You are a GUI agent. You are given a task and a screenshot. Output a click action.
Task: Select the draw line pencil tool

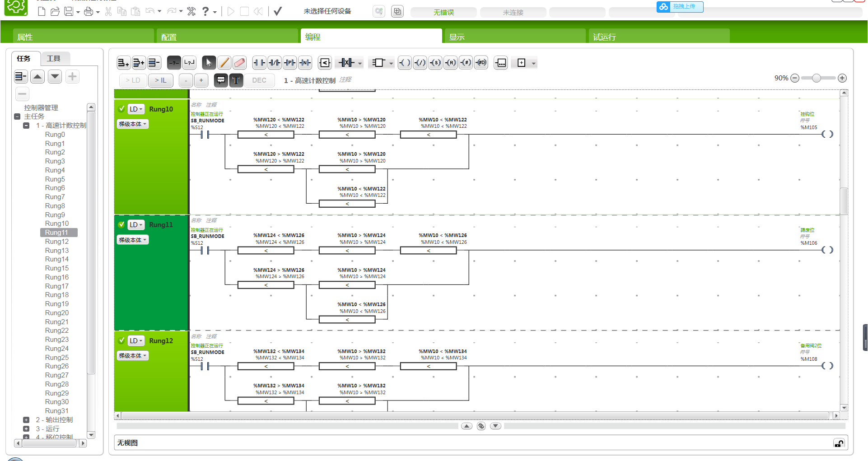[x=224, y=63]
